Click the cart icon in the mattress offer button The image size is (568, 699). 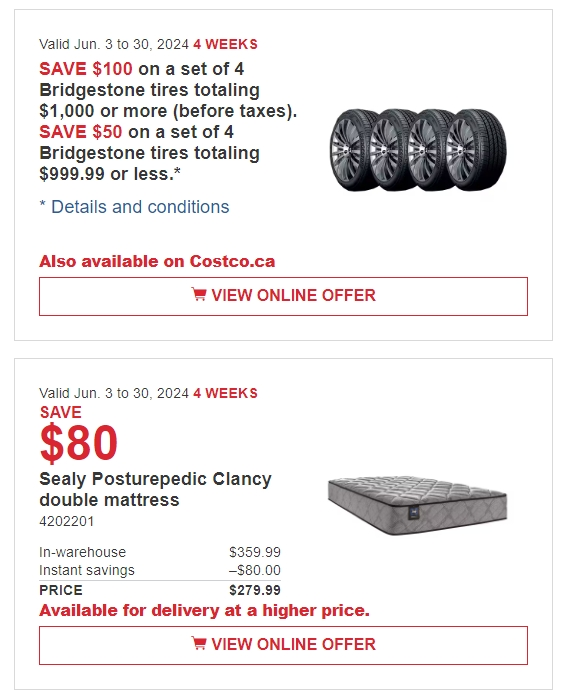pos(198,644)
